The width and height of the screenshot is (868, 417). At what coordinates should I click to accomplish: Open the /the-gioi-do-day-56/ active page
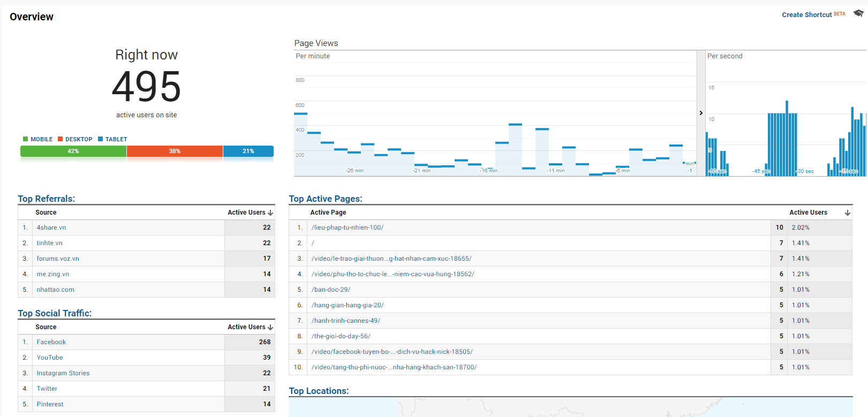341,336
